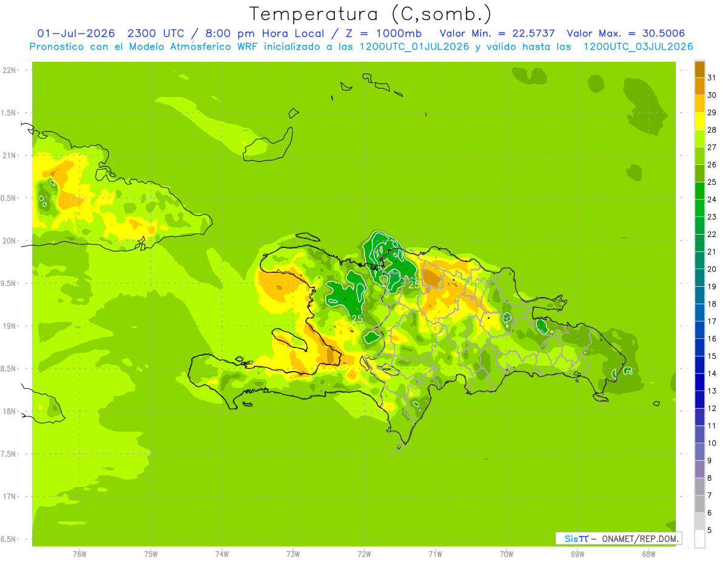Click the '31' legend scale label
This screenshot has width=728, height=562.
[x=712, y=78]
